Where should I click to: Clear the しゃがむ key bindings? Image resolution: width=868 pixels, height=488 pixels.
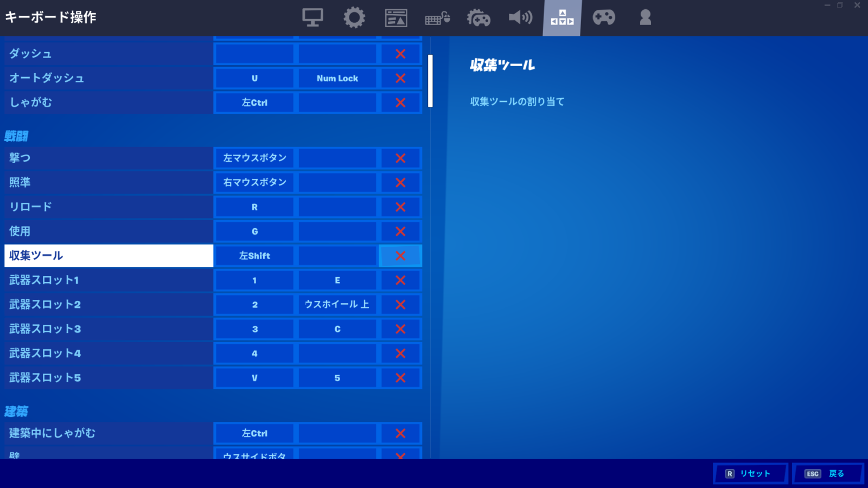(400, 102)
